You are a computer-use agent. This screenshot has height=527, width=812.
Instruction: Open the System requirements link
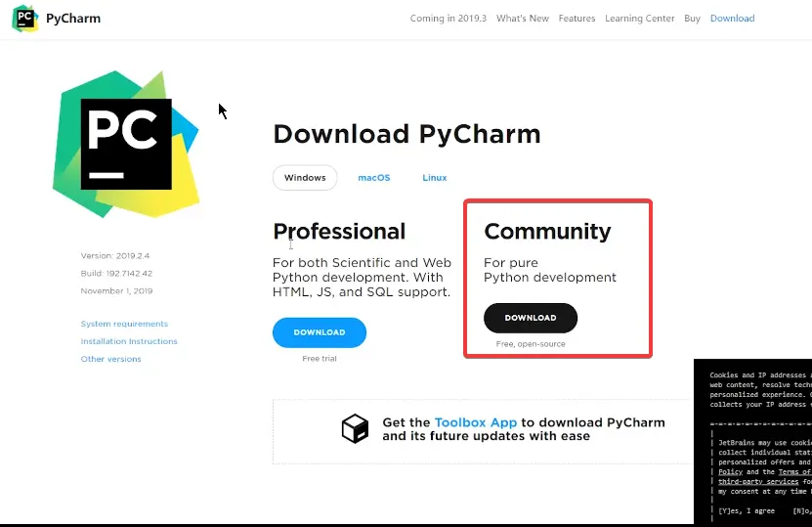[124, 324]
